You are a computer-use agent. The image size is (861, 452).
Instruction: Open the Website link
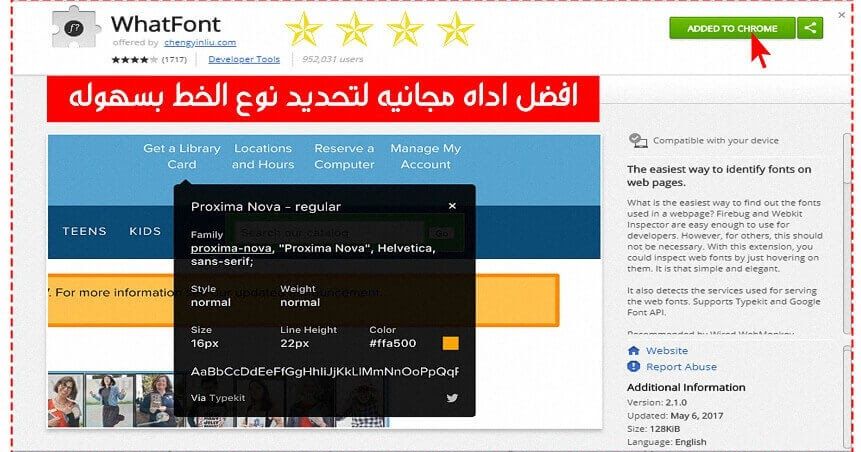[x=667, y=350]
